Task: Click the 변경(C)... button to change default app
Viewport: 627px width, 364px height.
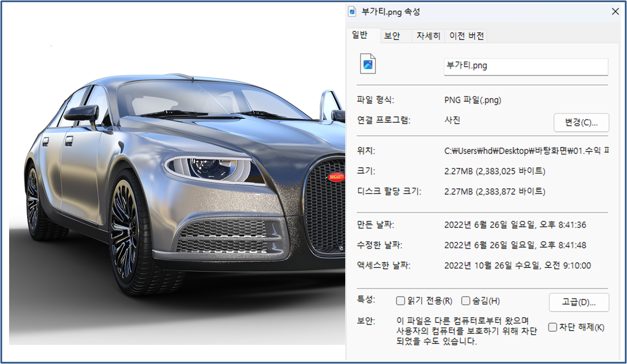Action: 581,122
